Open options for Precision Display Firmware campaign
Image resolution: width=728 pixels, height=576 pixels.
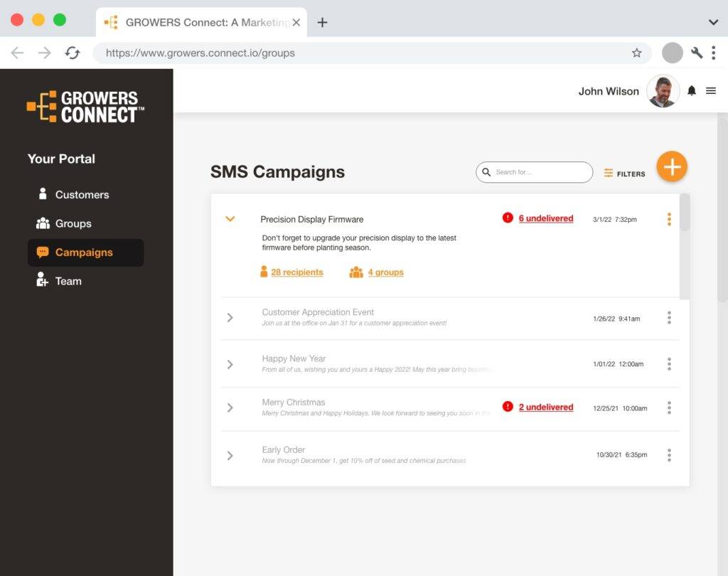(668, 219)
